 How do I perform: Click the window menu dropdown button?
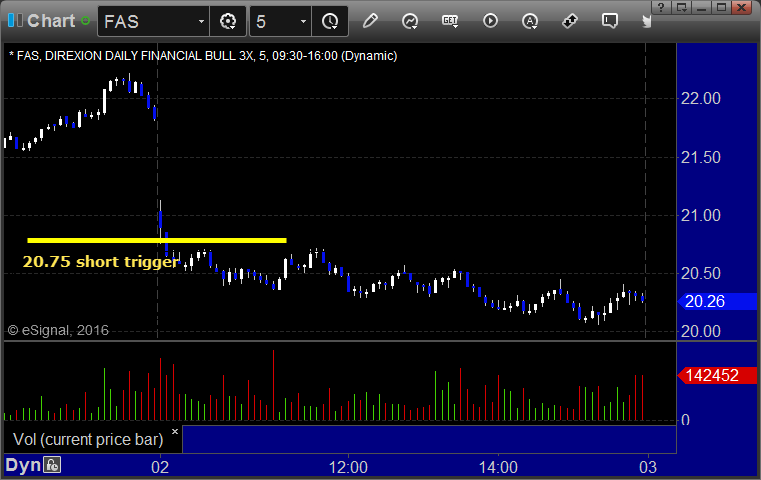[x=681, y=7]
